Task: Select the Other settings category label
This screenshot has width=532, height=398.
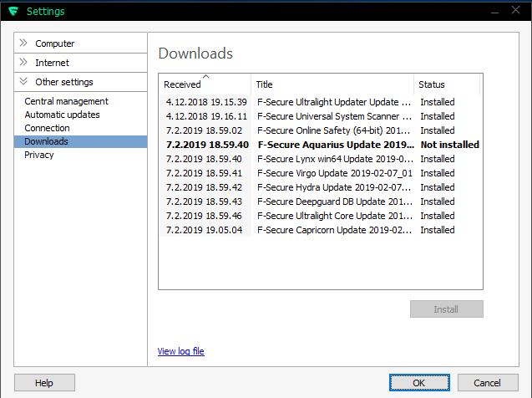Action: pyautogui.click(x=64, y=82)
